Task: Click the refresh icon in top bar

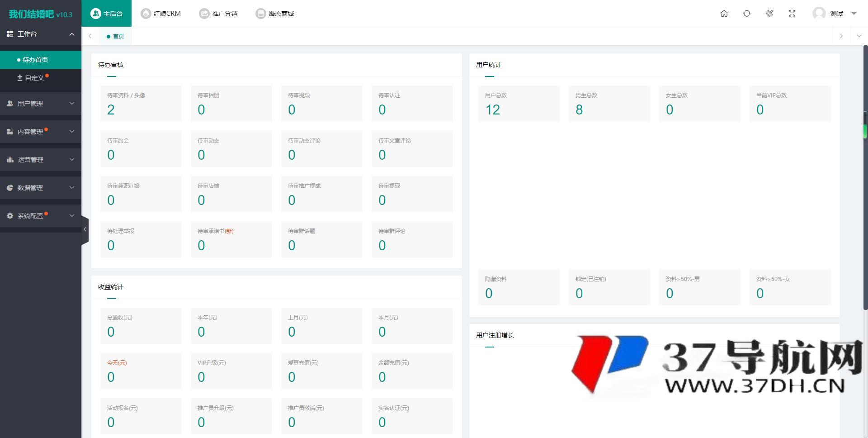Action: click(746, 14)
